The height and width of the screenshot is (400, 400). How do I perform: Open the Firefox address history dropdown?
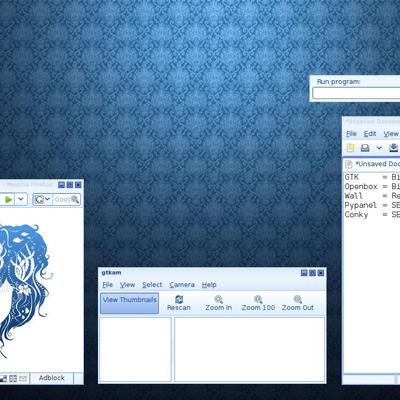point(21,199)
